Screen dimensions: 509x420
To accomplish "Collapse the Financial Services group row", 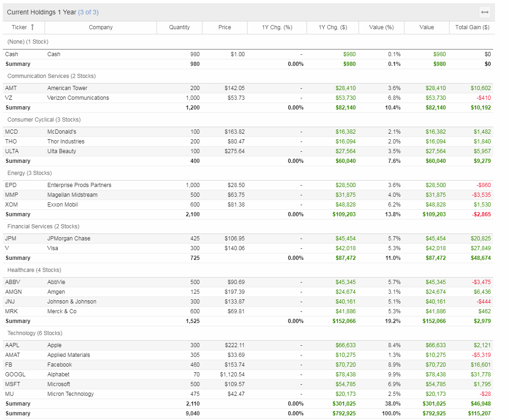I will (x=43, y=226).
